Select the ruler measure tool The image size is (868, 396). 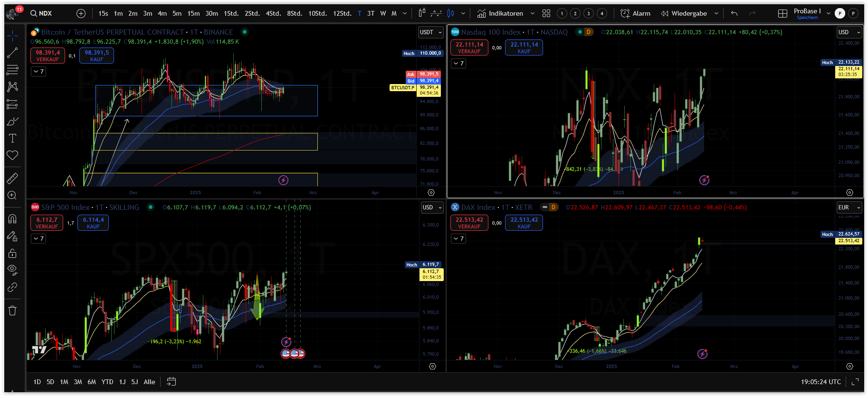tap(13, 178)
